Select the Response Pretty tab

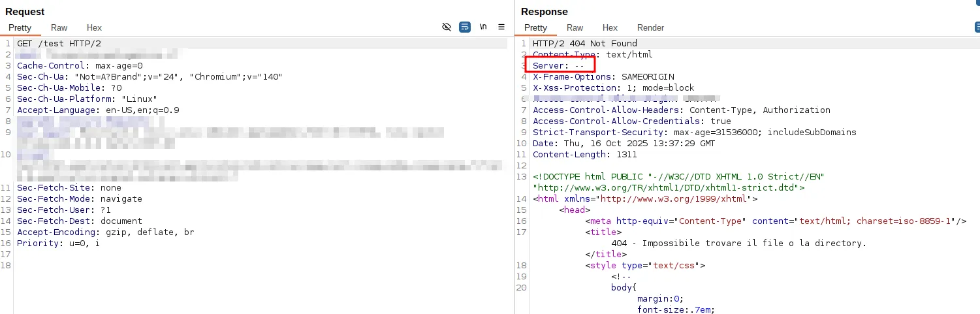[x=535, y=28]
